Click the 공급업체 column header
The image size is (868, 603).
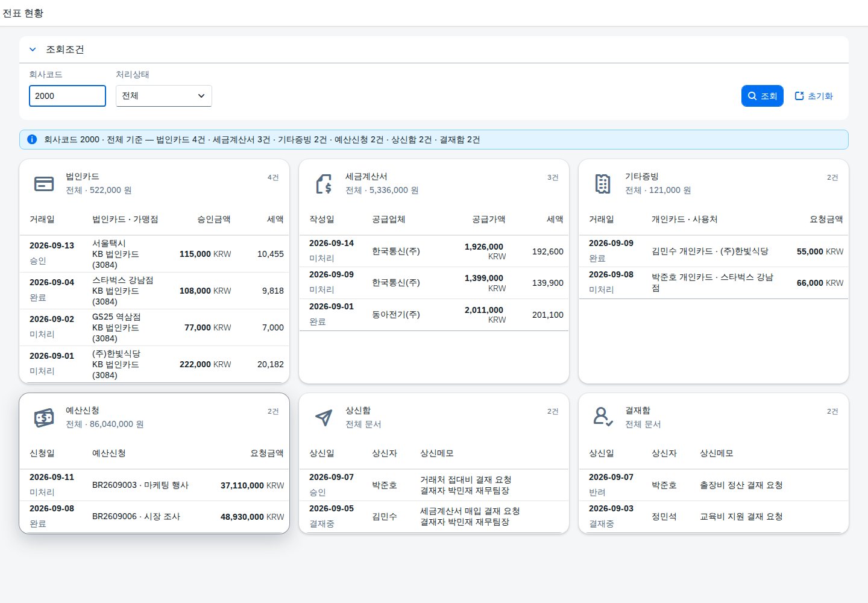tap(389, 219)
